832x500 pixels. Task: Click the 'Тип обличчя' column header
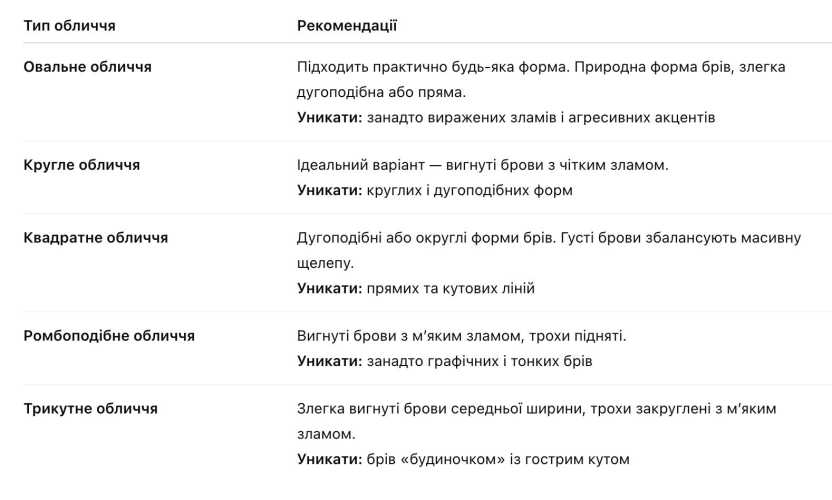click(x=70, y=26)
